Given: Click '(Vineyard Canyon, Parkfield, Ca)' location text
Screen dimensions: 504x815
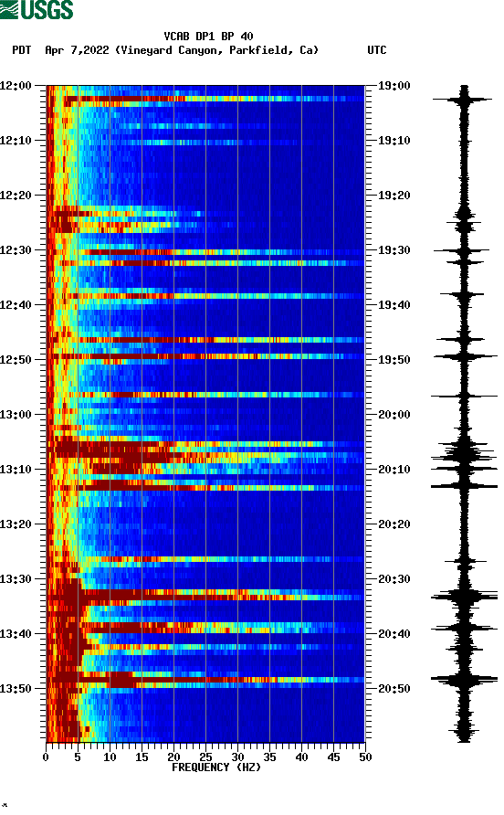Looking at the screenshot, I should (x=216, y=50).
